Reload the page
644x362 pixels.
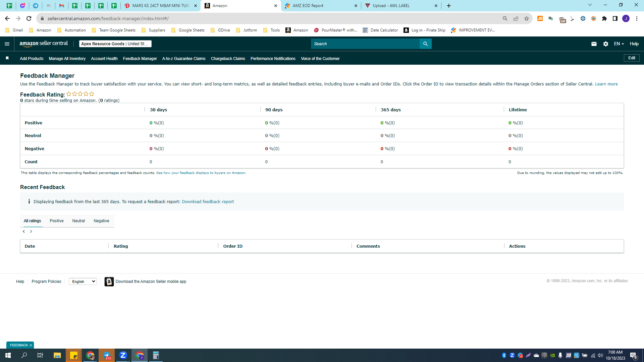(x=29, y=19)
